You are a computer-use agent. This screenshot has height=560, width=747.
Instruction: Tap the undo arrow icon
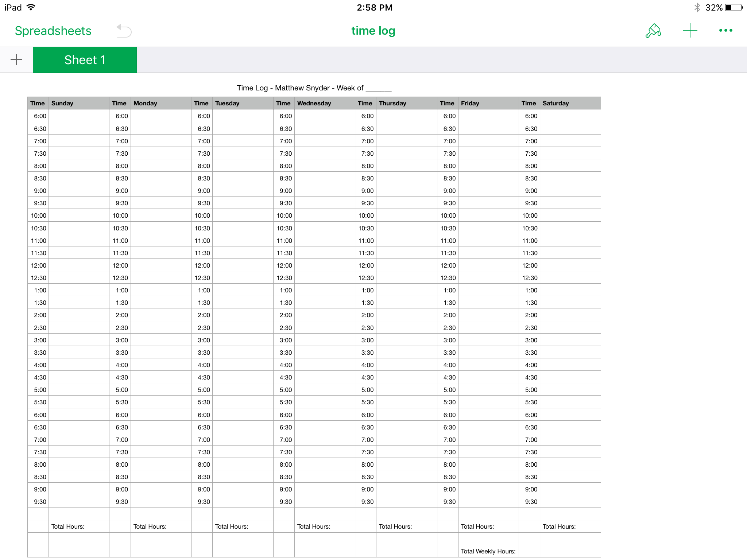point(124,31)
